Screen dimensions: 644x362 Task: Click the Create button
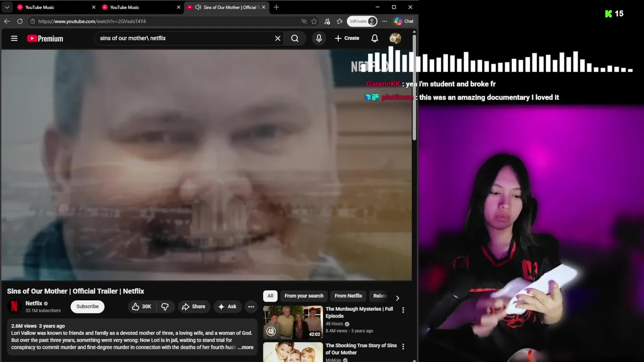(347, 38)
